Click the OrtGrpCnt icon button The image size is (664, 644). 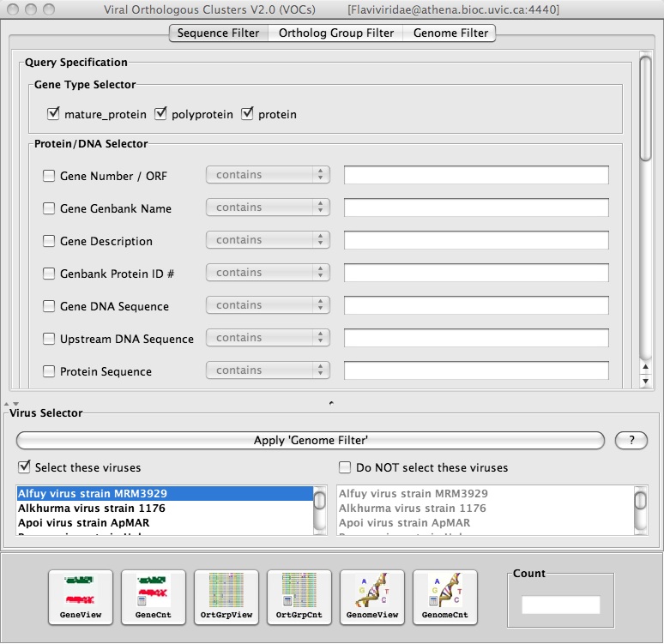pyautogui.click(x=299, y=597)
